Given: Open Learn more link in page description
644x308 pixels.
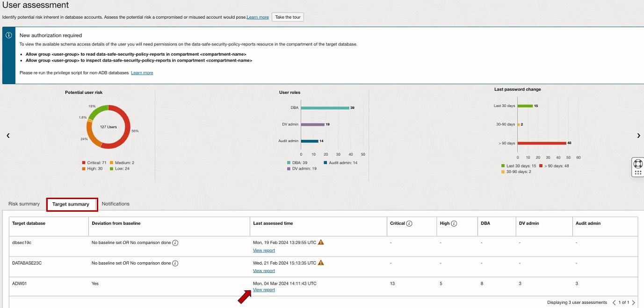Looking at the screenshot, I should pos(258,17).
